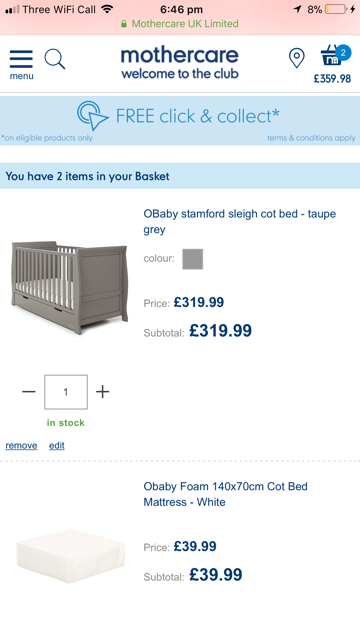The width and height of the screenshot is (360, 640).
Task: Edit the cot bed basket item
Action: [x=57, y=445]
